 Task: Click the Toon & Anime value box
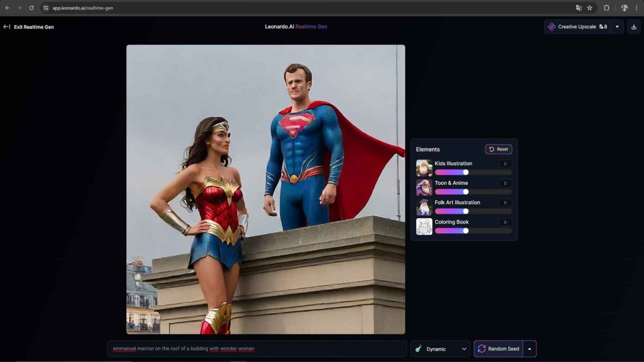(x=505, y=183)
